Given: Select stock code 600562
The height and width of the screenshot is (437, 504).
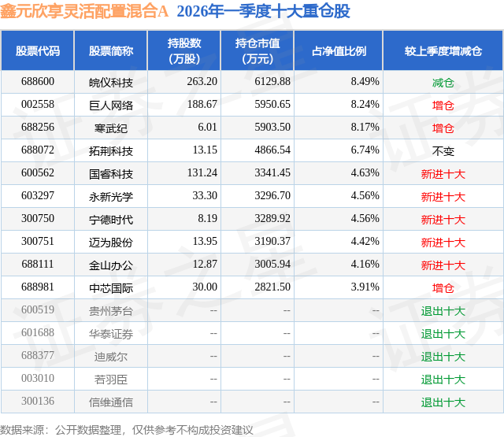Looking at the screenshot, I should click(38, 173).
